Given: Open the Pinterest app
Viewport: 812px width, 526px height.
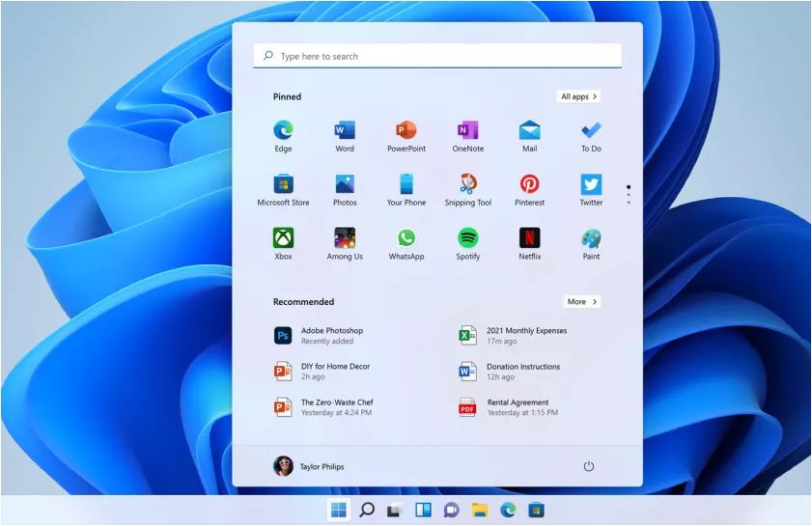Looking at the screenshot, I should [529, 190].
